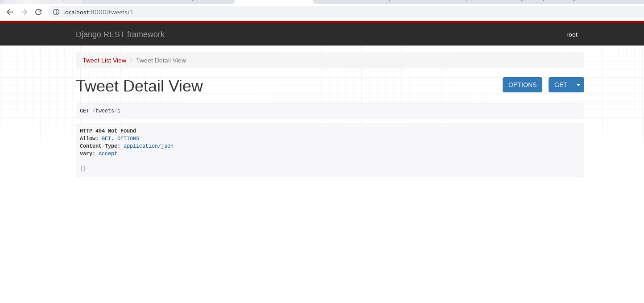Switch to the leftmost browser tab
This screenshot has height=303, width=644.
coord(40,1)
